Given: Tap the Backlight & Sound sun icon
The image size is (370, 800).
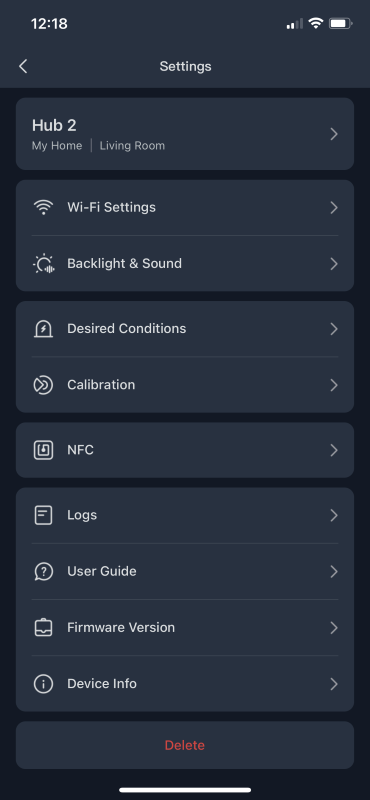Looking at the screenshot, I should tap(43, 264).
